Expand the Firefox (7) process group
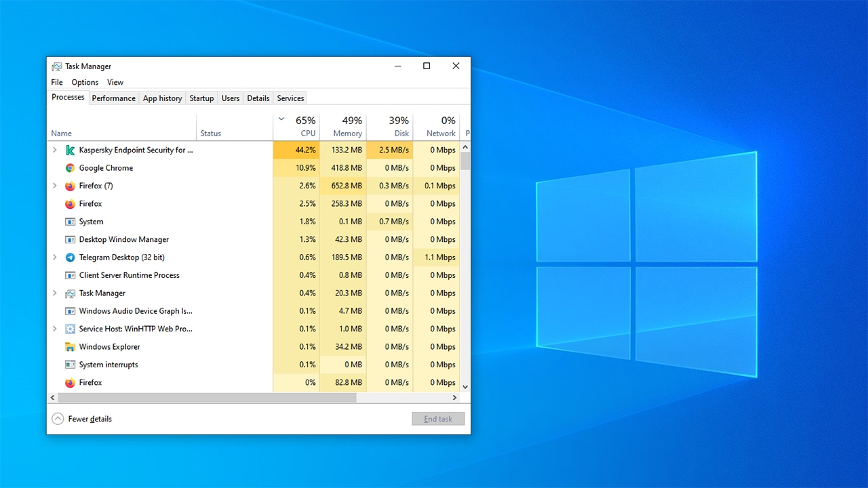This screenshot has height=488, width=868. 55,186
